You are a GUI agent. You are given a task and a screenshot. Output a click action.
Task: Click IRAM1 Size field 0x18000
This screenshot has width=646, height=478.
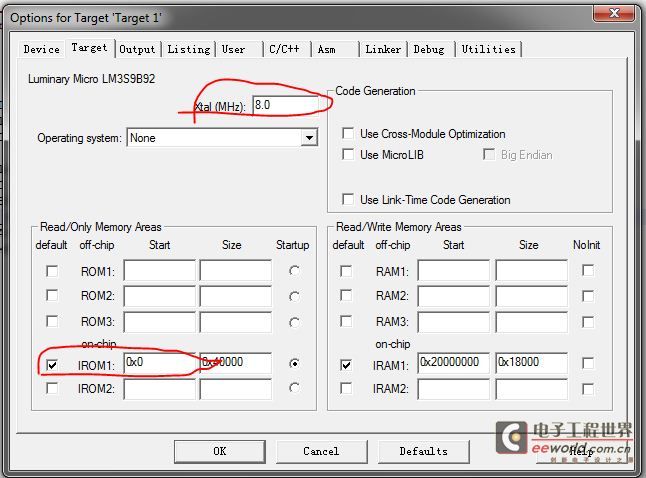pyautogui.click(x=531, y=363)
